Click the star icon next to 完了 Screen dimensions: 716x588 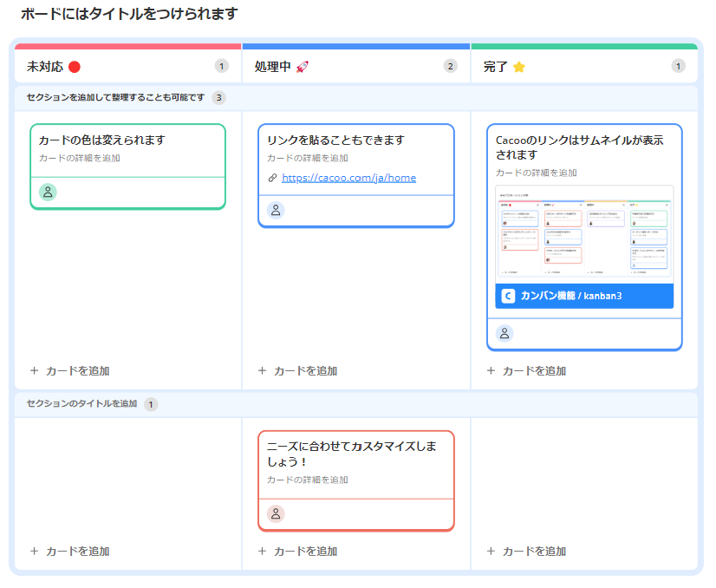point(519,67)
